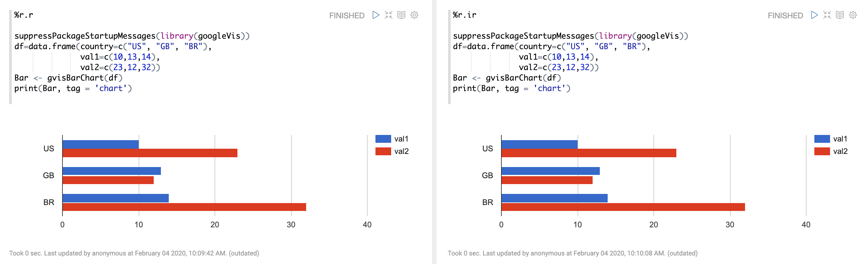Place cursor on gvisBarChart line in left editor
Image resolution: width=868 pixels, height=264 pixels.
pos(68,78)
